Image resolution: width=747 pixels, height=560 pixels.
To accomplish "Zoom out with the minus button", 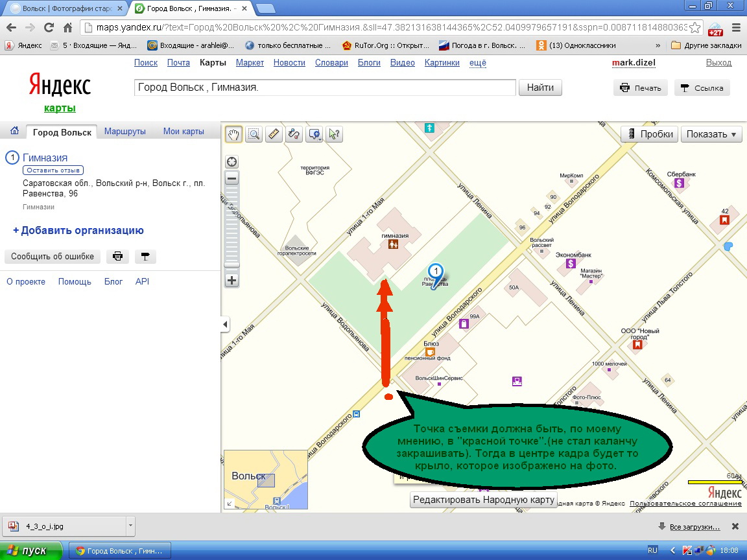I will click(231, 178).
